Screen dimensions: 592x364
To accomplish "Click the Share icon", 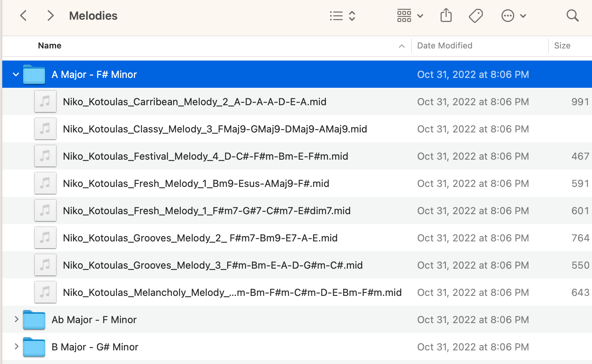I will click(x=446, y=16).
